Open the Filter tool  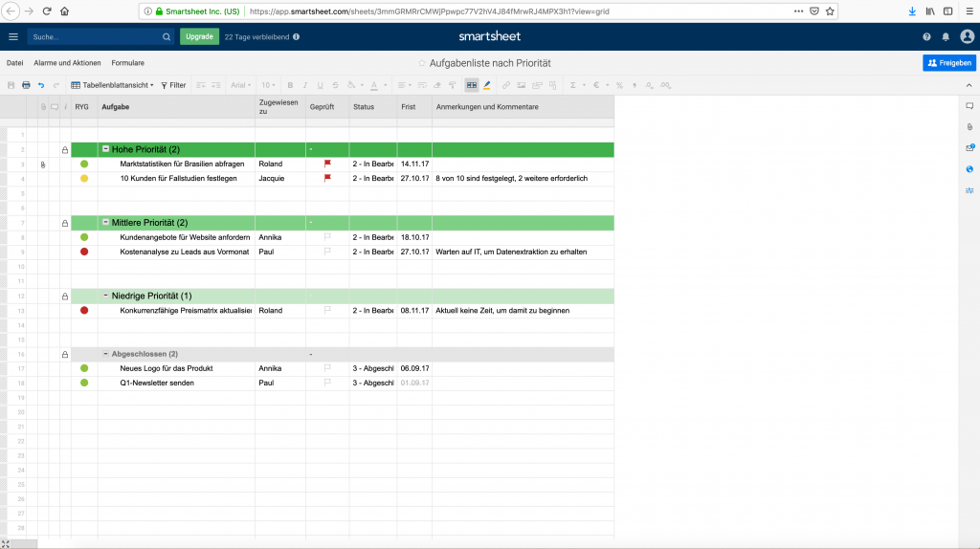(x=173, y=85)
